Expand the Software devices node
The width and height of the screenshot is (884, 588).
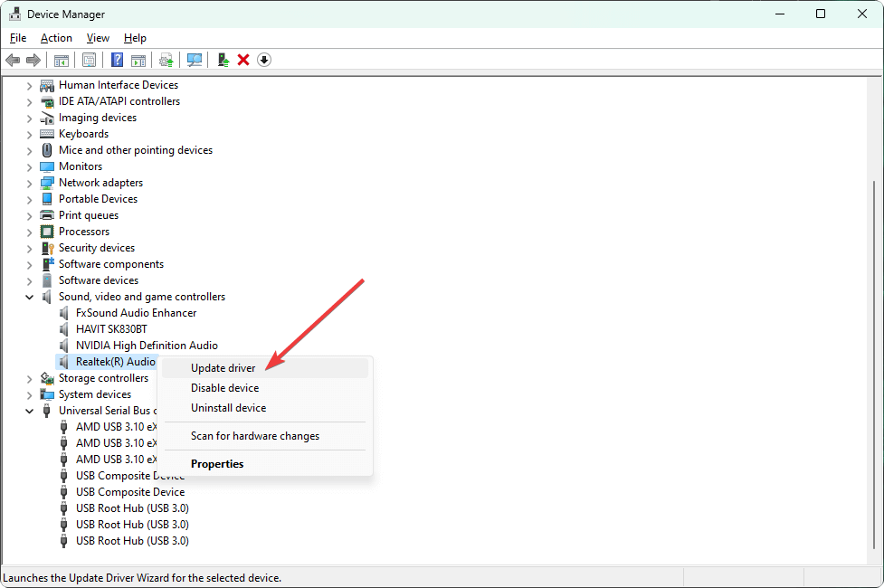29,280
